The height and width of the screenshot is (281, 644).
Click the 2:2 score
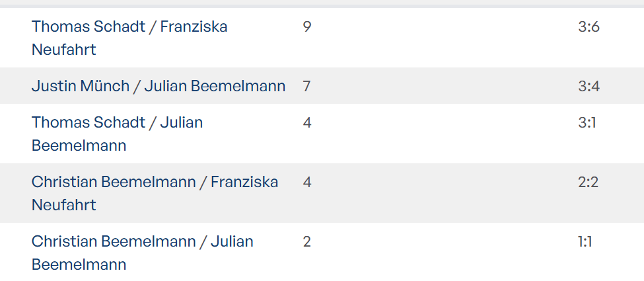588,182
